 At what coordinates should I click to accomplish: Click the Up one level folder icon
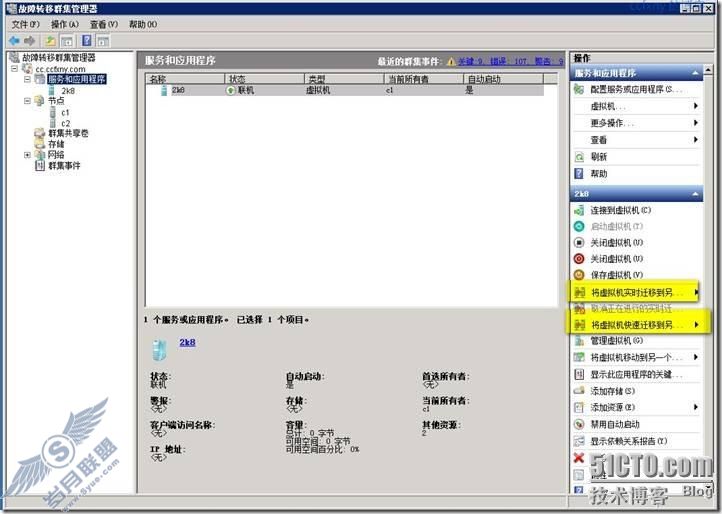50,41
